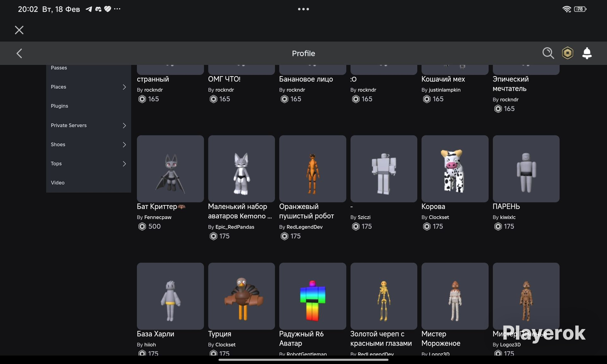Open the ОМГ ЧТО! item title
The width and height of the screenshot is (607, 364).
click(224, 79)
